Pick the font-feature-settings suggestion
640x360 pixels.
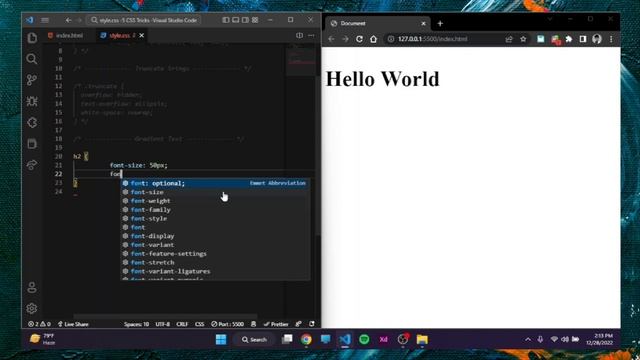point(215,253)
